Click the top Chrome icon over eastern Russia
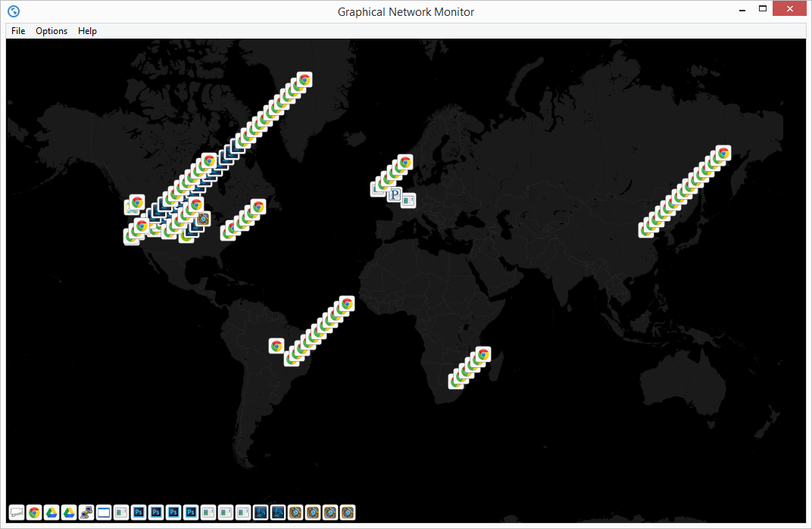Viewport: 812px width, 529px height. pyautogui.click(x=723, y=153)
